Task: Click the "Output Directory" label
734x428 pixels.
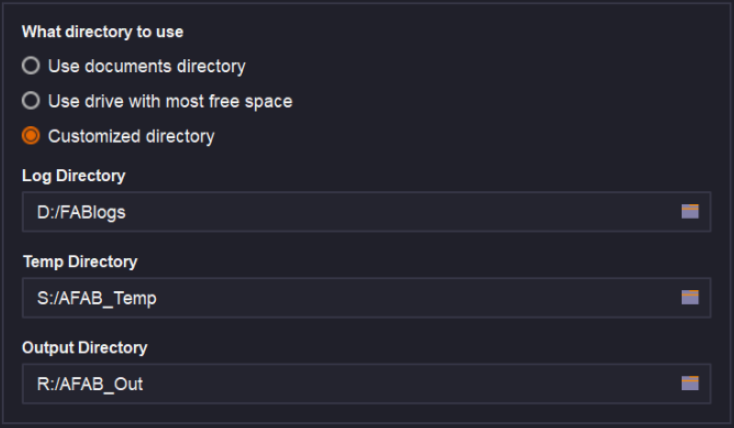Action: [x=85, y=348]
